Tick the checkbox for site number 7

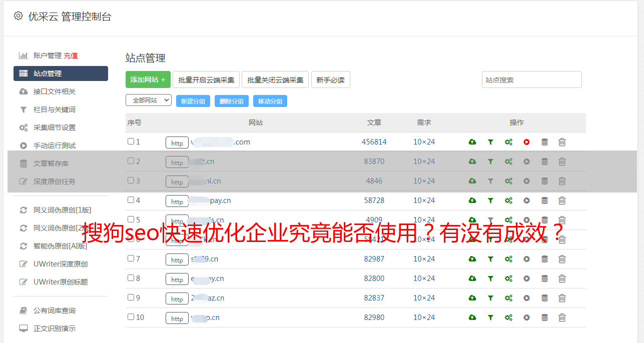[x=131, y=258]
